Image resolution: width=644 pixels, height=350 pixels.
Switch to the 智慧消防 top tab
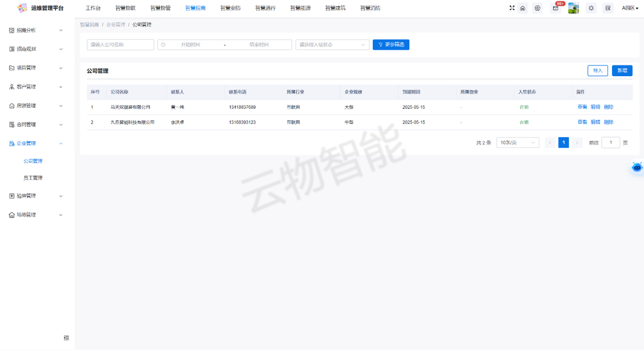click(370, 8)
